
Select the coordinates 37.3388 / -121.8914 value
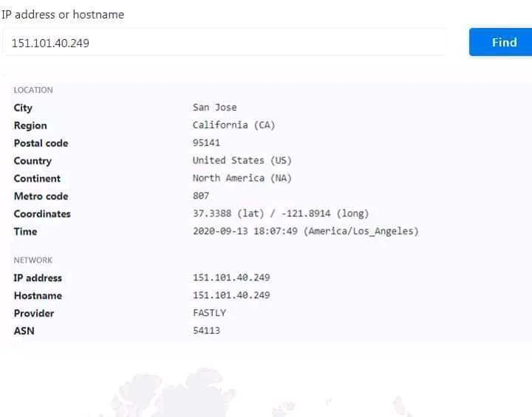[x=281, y=213]
